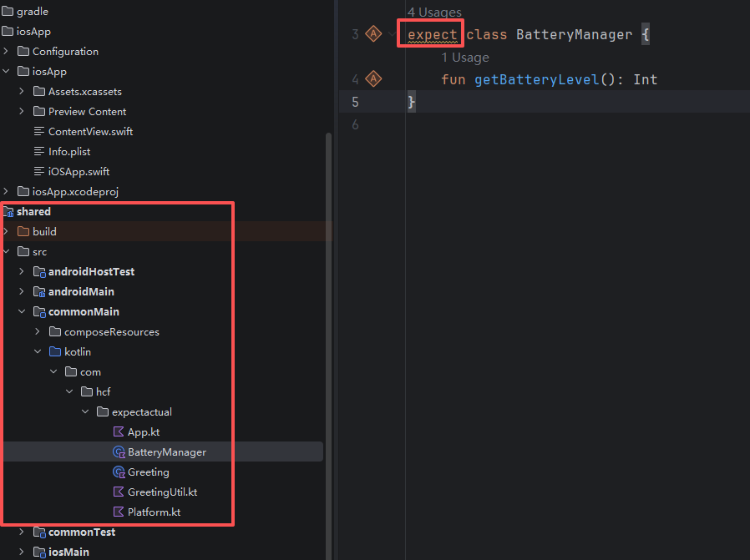The width and height of the screenshot is (750, 560).
Task: Open the '4 Usages' code hint
Action: [x=434, y=12]
